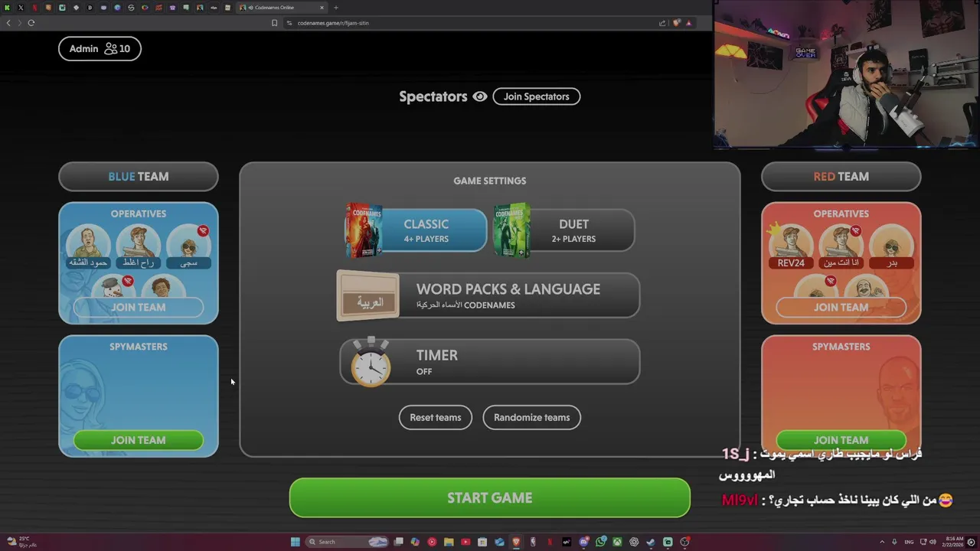Click the Join Spectators button
The width and height of the screenshot is (980, 551).
[x=537, y=96]
